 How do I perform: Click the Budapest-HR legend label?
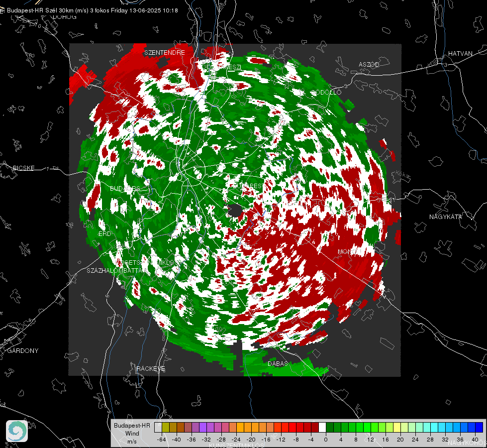(132, 425)
